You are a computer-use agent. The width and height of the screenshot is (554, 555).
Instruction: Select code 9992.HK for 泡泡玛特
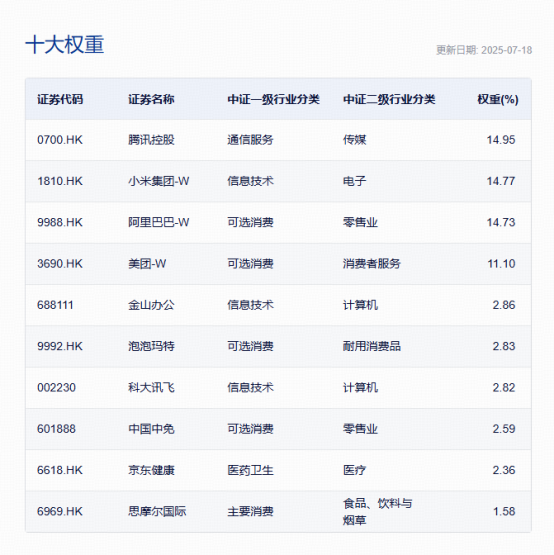[x=60, y=346]
